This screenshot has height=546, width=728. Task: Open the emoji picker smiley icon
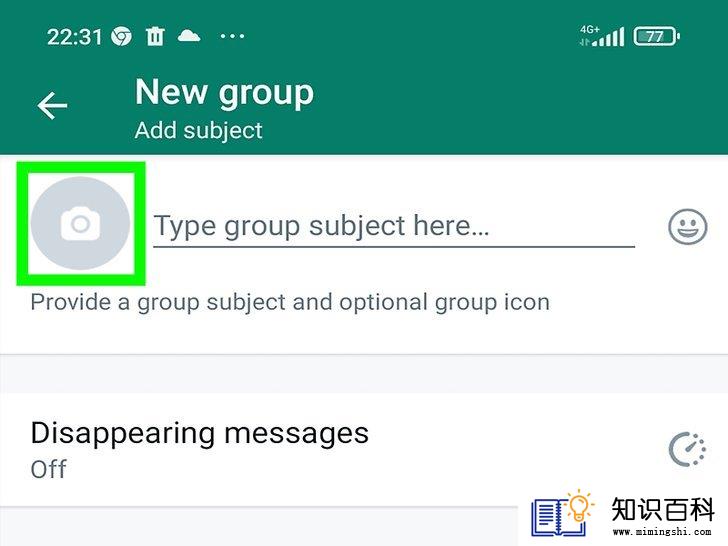pos(688,227)
